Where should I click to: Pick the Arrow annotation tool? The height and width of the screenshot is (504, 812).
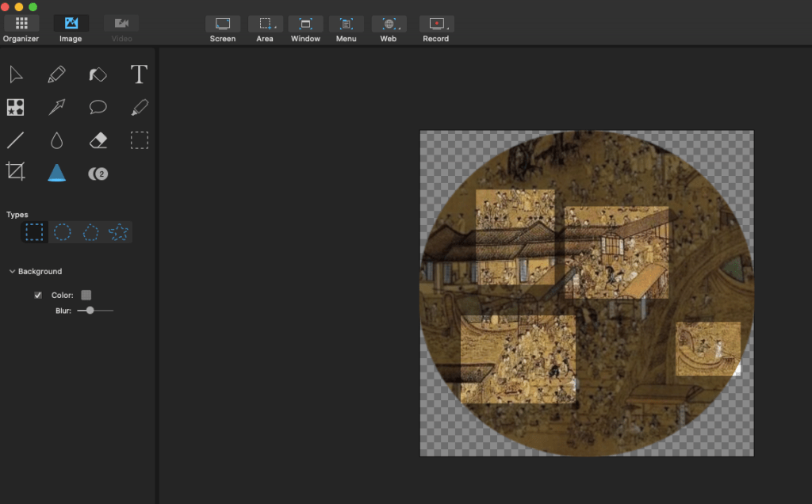[x=56, y=108]
